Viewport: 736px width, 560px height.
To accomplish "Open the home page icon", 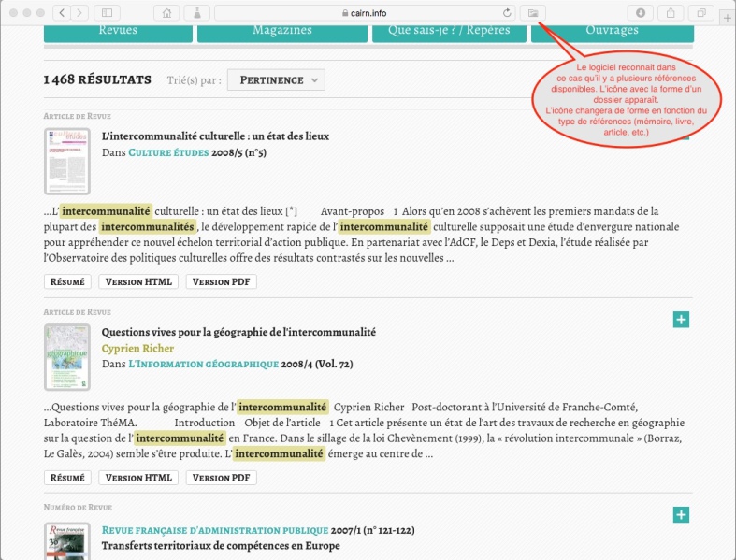I will (x=167, y=13).
